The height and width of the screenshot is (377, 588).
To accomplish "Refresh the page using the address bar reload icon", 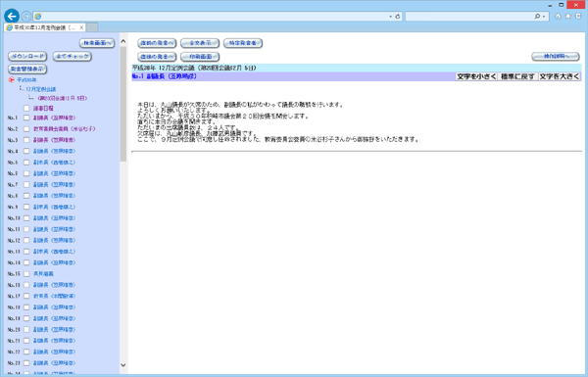I will (398, 17).
